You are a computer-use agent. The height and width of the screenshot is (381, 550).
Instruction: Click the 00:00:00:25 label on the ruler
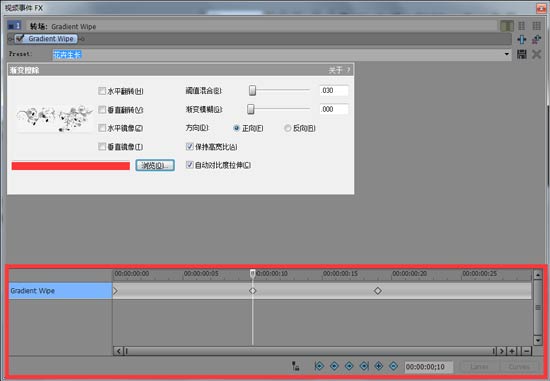[x=479, y=273]
